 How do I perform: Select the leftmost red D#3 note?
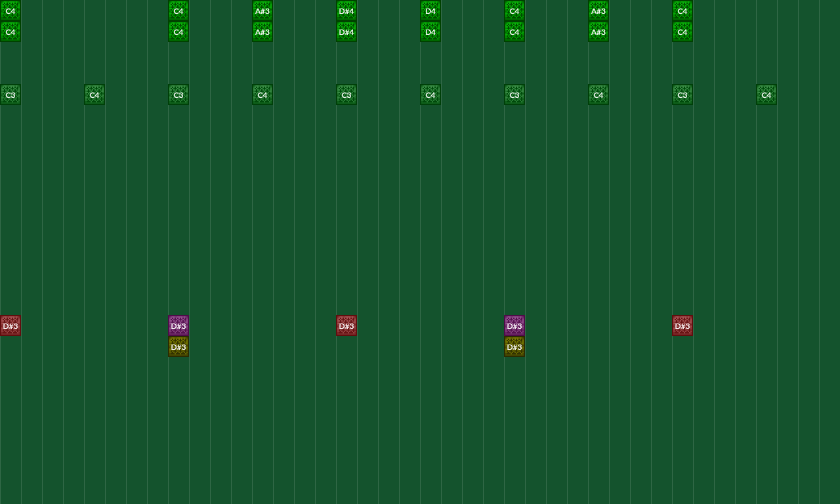pyautogui.click(x=10, y=325)
